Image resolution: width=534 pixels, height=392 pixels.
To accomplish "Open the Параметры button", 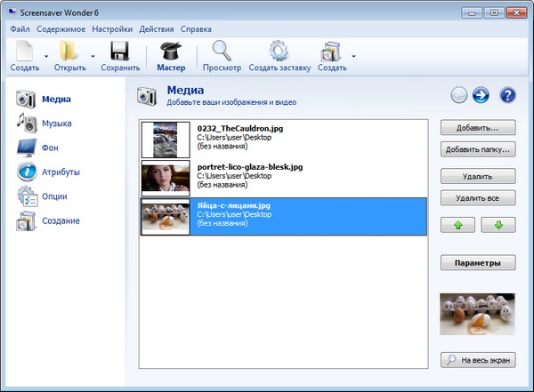I will point(478,263).
